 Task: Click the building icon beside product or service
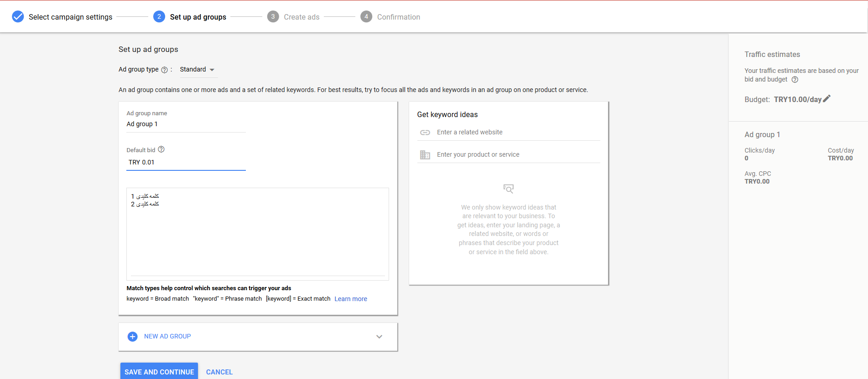425,155
